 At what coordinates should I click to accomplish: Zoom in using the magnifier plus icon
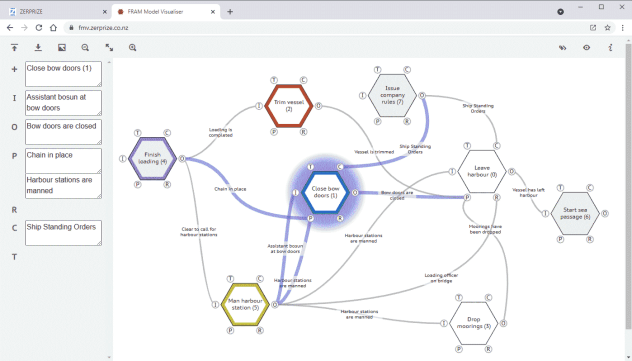133,48
